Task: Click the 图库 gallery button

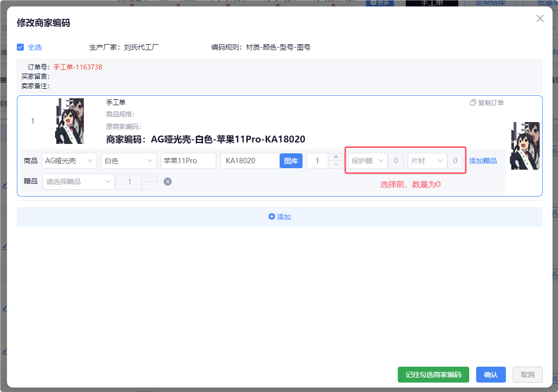Action: click(291, 161)
